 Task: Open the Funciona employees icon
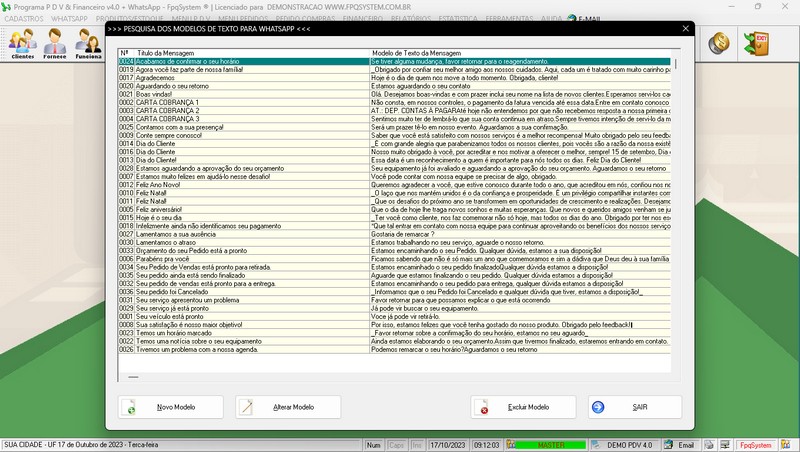click(89, 44)
